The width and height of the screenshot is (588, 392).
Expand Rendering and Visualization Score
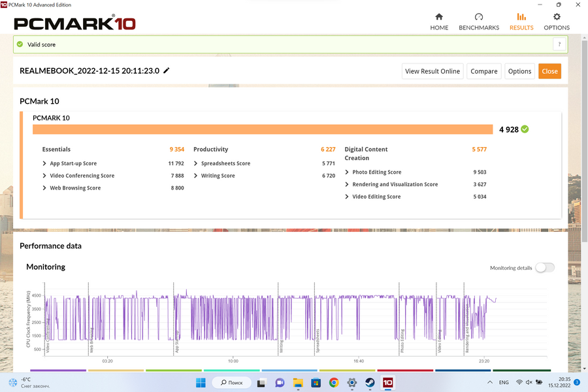[347, 184]
